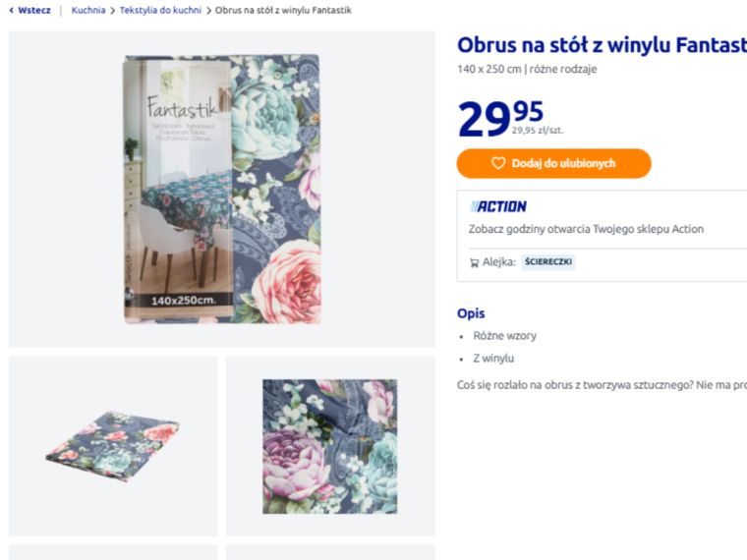Viewport: 747px width, 560px height.
Task: Open the floral pattern close-up thumbnail
Action: (330, 445)
